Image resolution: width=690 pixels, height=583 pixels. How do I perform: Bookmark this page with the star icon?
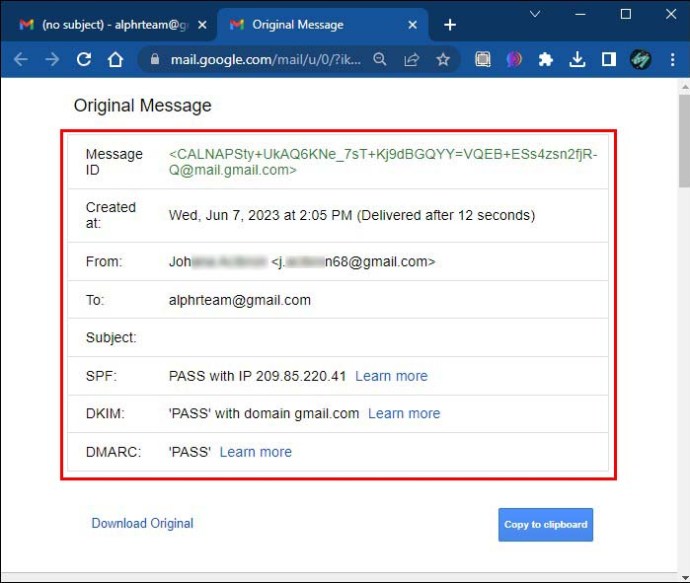click(x=443, y=59)
